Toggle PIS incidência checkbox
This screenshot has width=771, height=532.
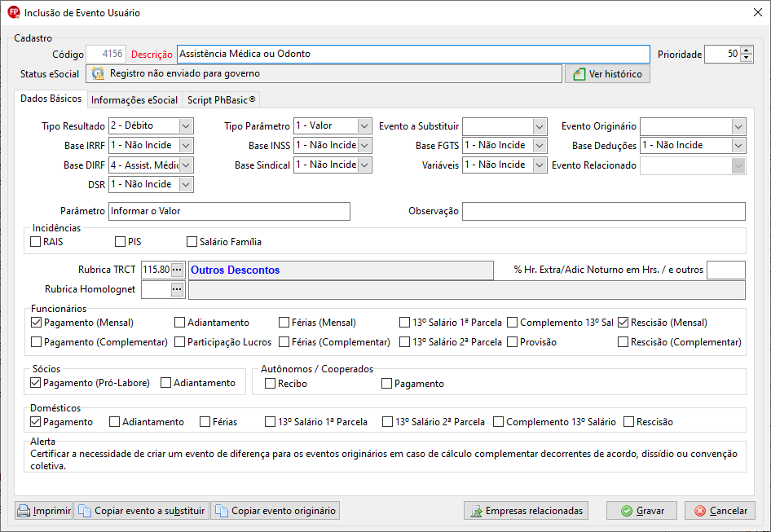pyautogui.click(x=120, y=241)
